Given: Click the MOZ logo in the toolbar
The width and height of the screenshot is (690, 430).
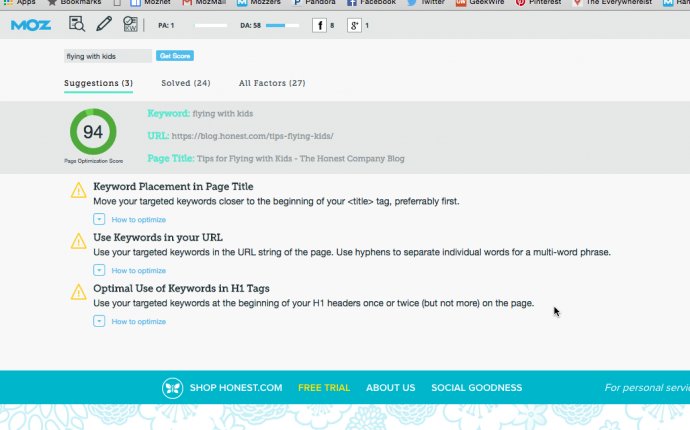Looking at the screenshot, I should click(31, 25).
